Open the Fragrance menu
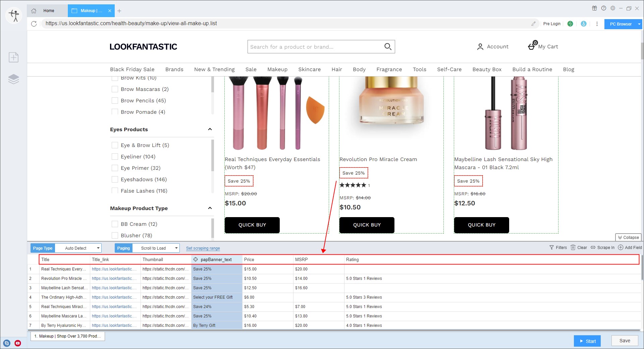Viewport: 644px width, 349px height. [389, 69]
